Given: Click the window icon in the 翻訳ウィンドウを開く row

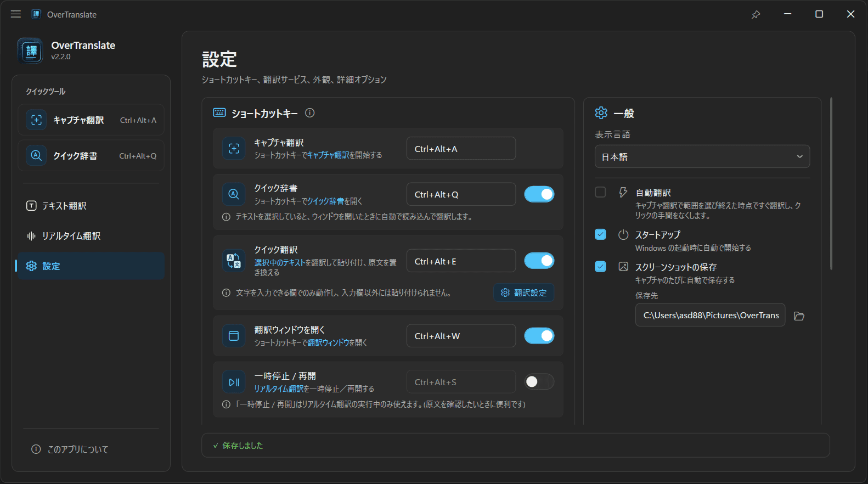Looking at the screenshot, I should 234,336.
